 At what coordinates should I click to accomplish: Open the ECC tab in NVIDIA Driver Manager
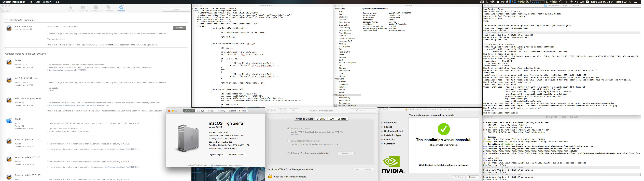331,119
